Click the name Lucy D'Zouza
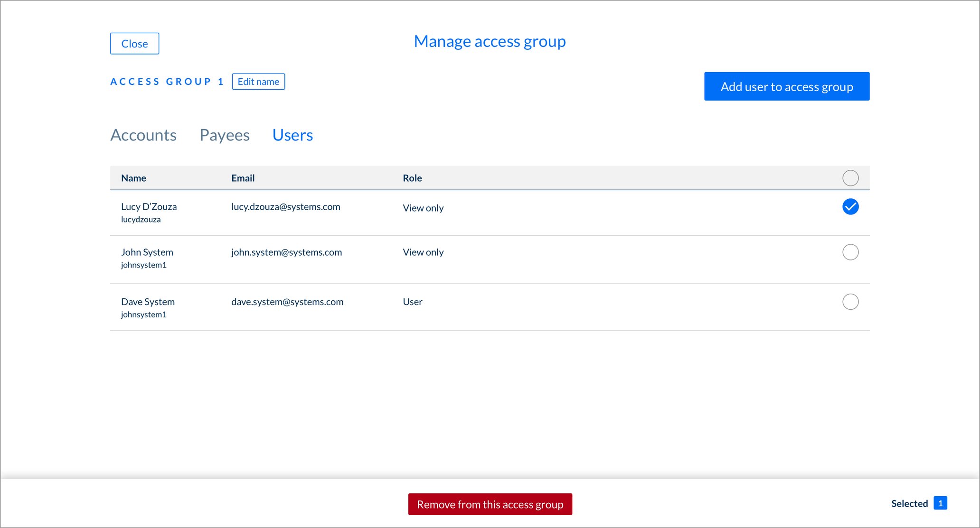The height and width of the screenshot is (528, 980). [149, 206]
